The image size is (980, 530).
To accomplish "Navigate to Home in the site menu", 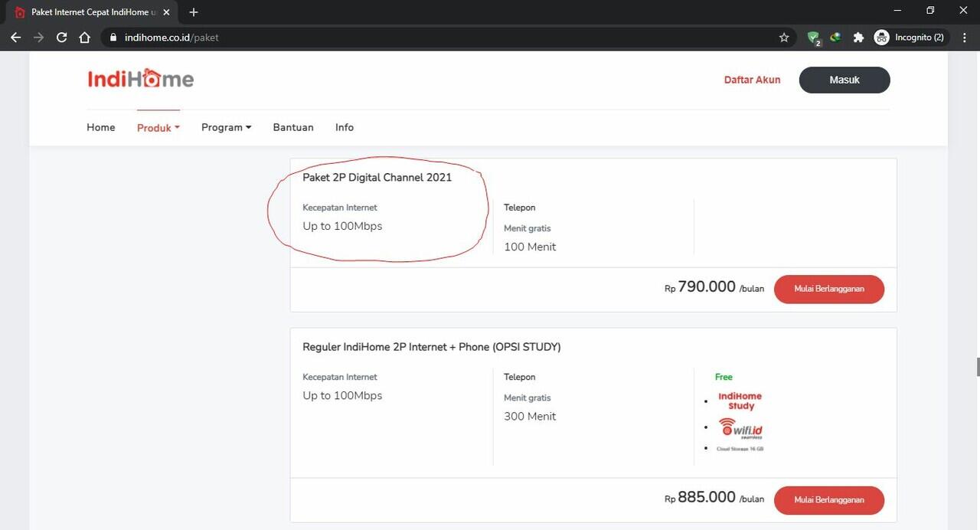I will click(x=101, y=127).
